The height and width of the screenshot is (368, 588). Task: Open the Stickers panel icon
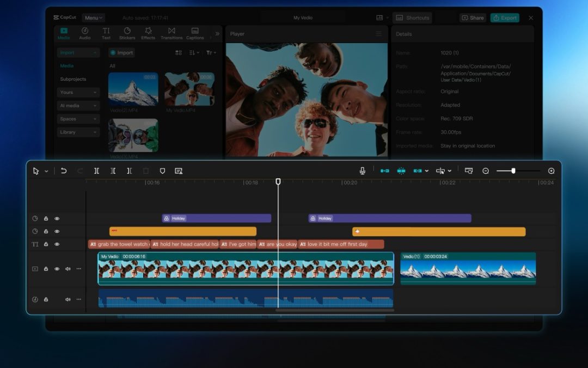pyautogui.click(x=127, y=33)
